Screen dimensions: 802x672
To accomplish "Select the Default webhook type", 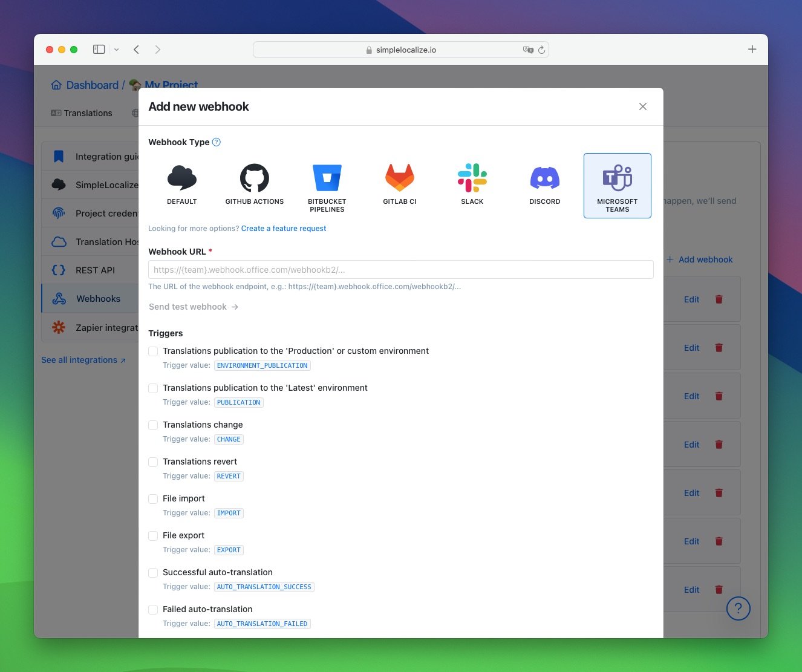I will coord(182,185).
